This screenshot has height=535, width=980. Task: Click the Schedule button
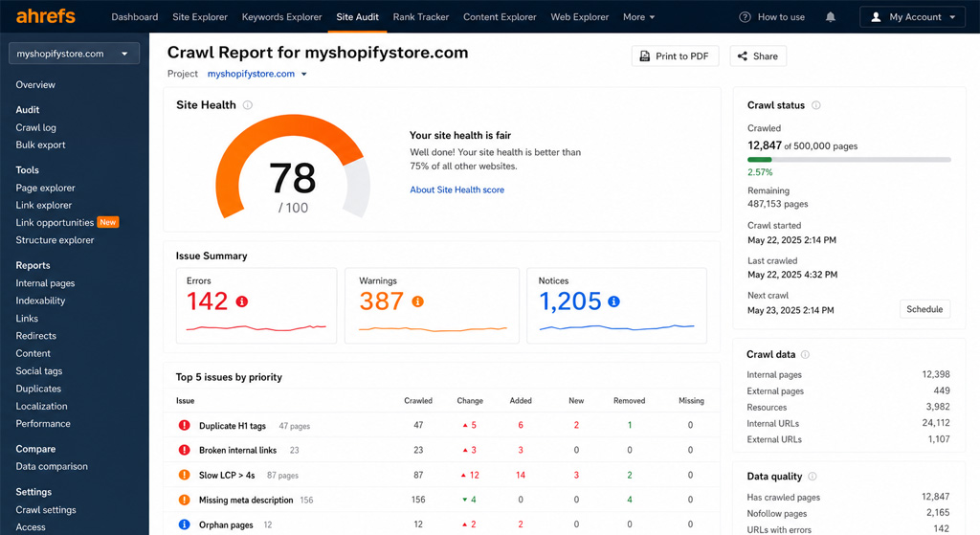click(924, 309)
